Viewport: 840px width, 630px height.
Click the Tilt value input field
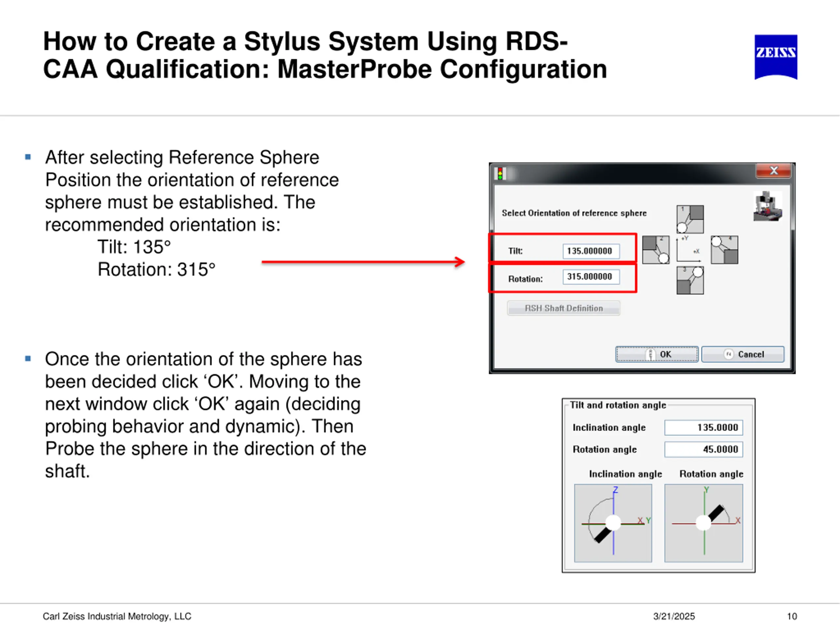coord(591,251)
